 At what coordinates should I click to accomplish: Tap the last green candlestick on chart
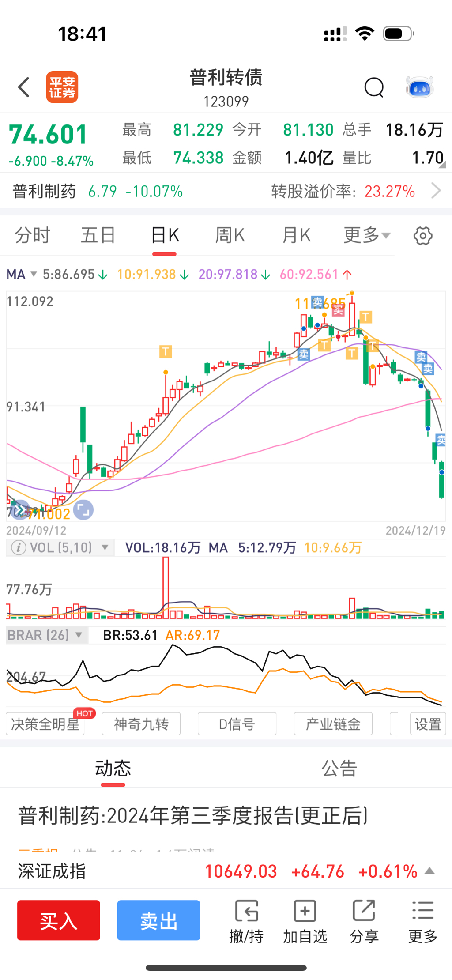point(441,479)
